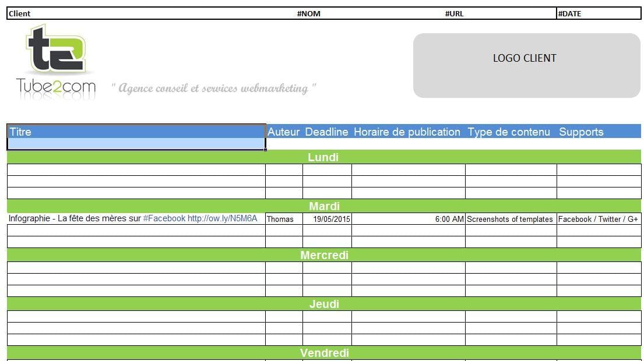Click the Titre column header
Image resolution: width=644 pixels, height=361 pixels.
tap(20, 132)
